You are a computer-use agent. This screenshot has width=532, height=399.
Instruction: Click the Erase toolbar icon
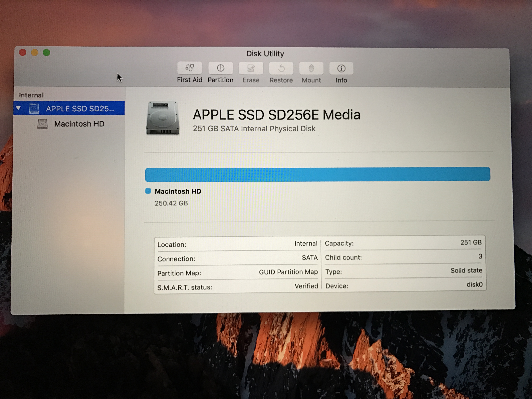pos(251,68)
